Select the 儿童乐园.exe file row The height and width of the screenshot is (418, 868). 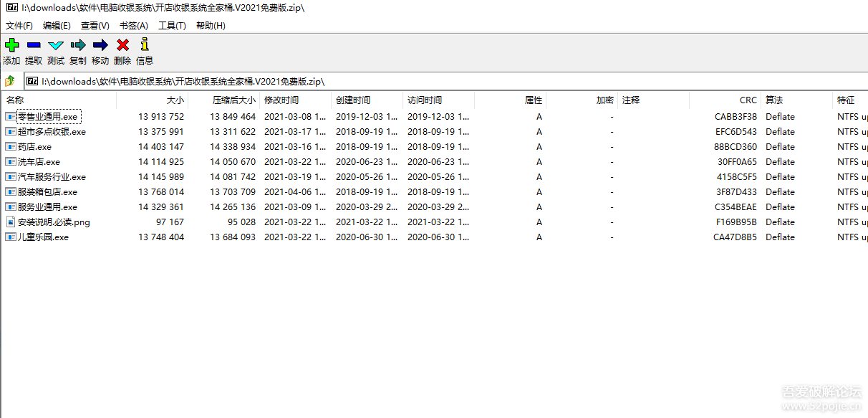point(43,237)
